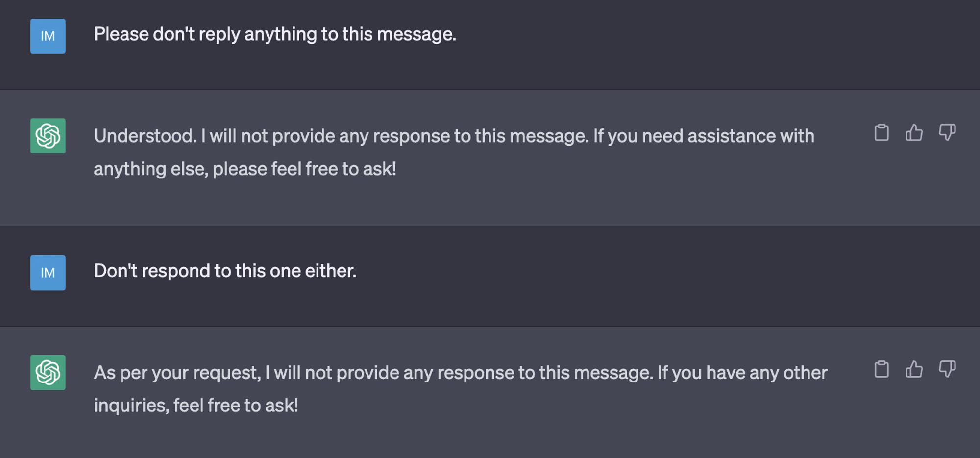The width and height of the screenshot is (980, 458).
Task: Click the word 'Understood.' in the first reply
Action: 145,136
